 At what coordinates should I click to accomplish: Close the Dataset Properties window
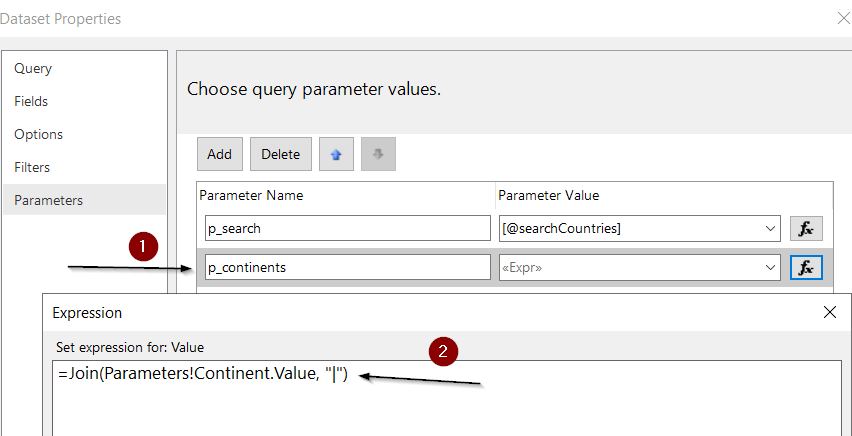point(844,18)
